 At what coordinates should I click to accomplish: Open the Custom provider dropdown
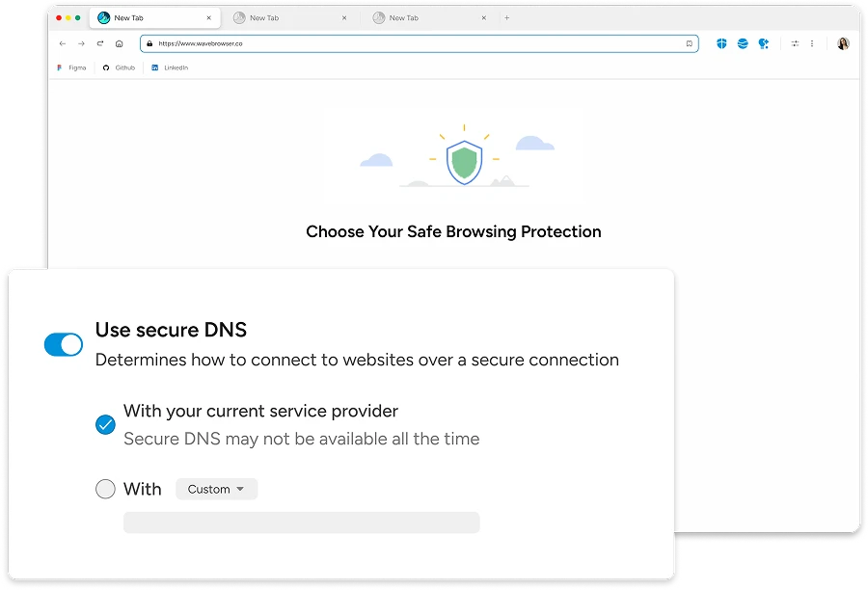[x=216, y=489]
